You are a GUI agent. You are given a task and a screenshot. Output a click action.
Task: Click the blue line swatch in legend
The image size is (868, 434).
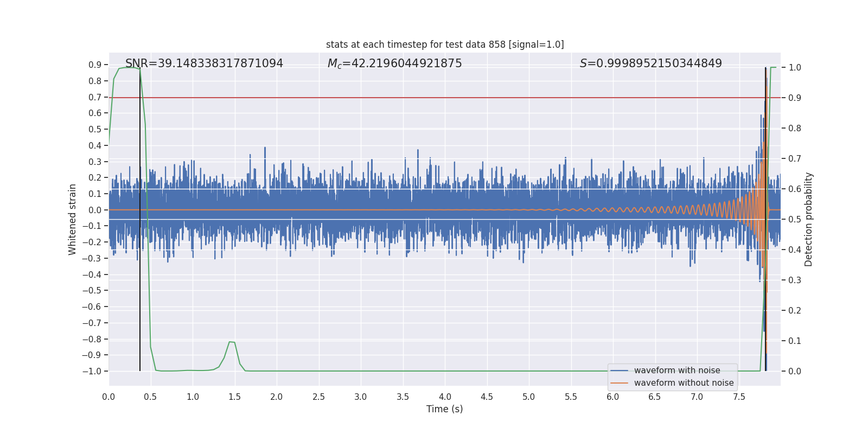619,371
